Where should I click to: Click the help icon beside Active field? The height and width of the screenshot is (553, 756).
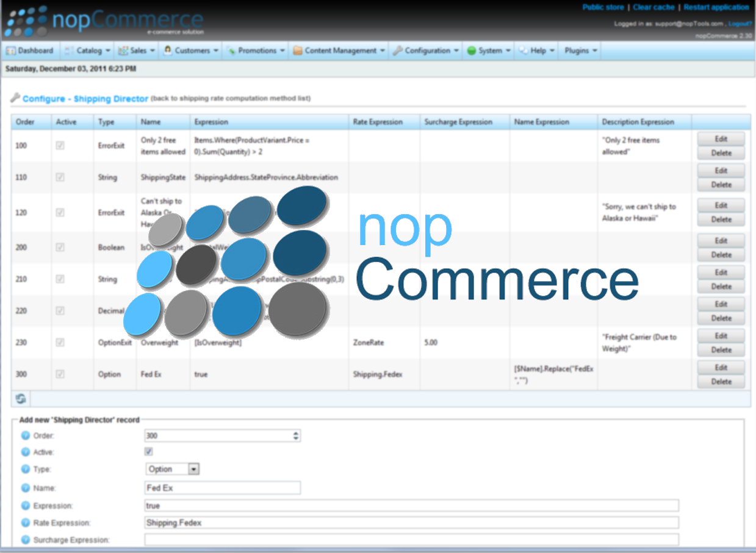[x=26, y=452]
